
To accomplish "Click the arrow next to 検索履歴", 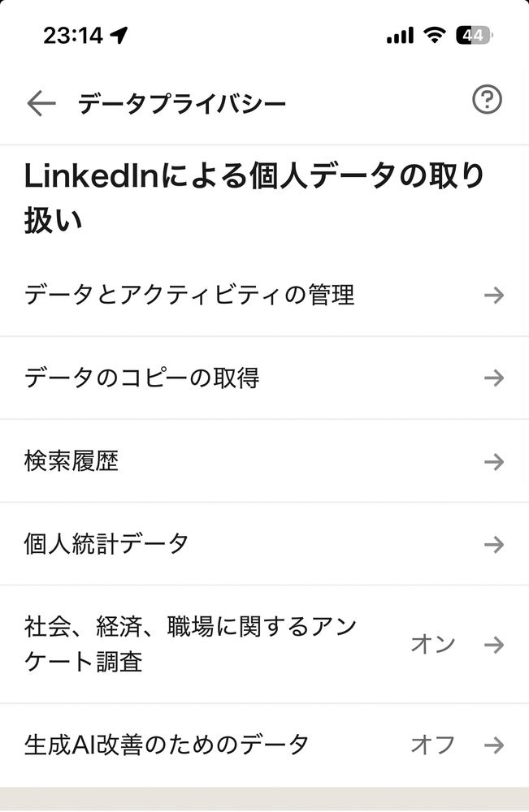I will pos(494,461).
